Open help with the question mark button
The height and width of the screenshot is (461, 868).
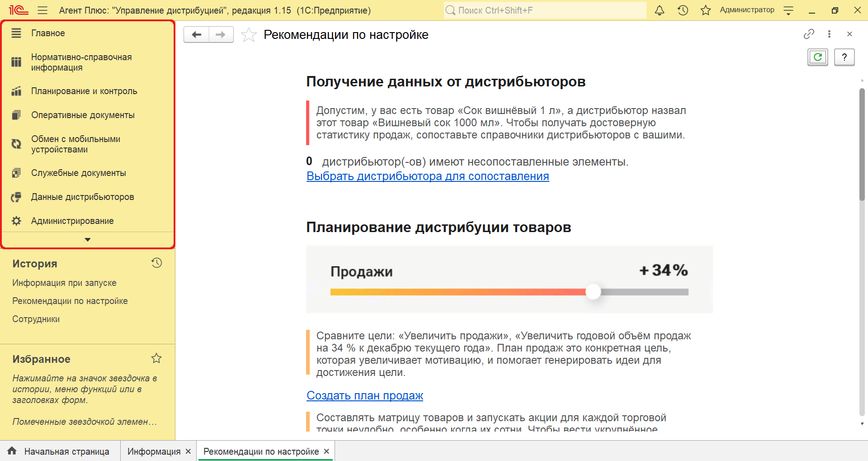click(x=844, y=57)
